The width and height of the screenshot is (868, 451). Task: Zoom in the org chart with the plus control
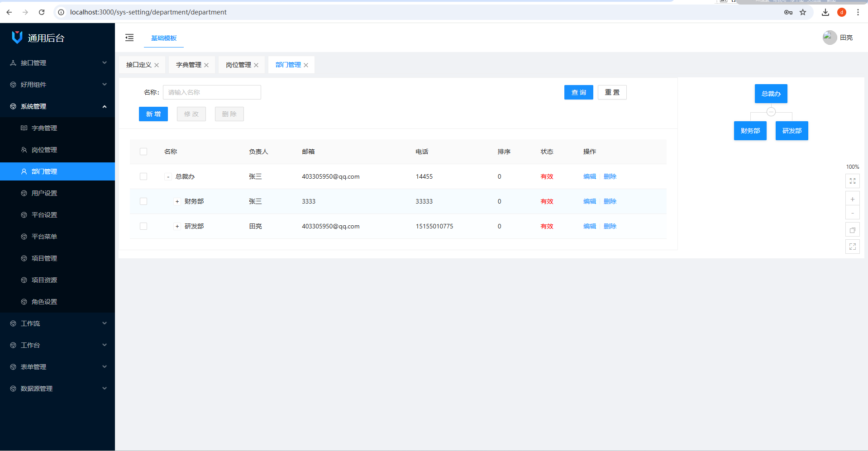click(x=853, y=198)
